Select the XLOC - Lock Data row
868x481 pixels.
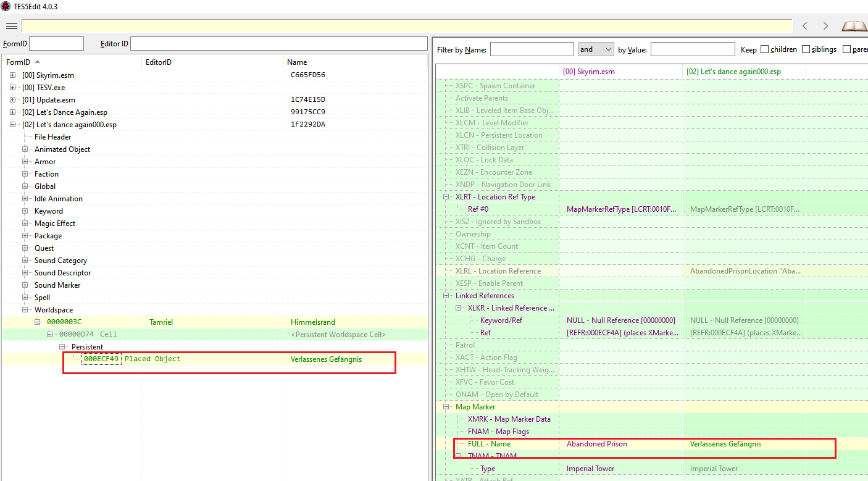(x=484, y=160)
